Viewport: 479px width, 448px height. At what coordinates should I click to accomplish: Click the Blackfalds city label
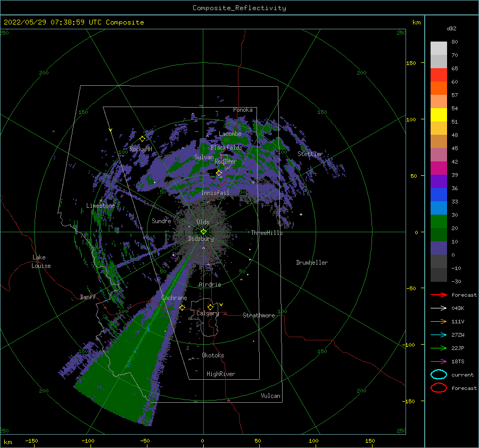tap(226, 148)
